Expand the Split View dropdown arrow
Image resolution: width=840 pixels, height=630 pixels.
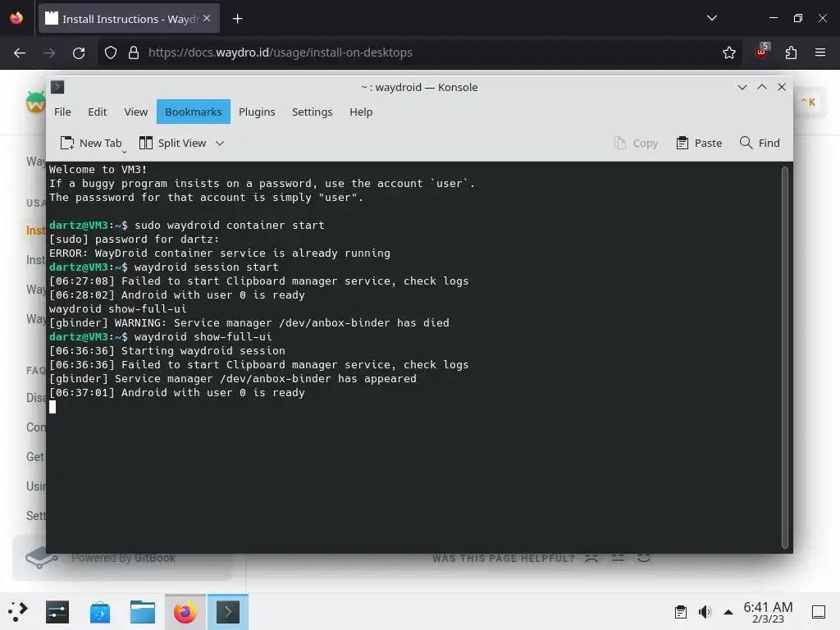pos(220,143)
